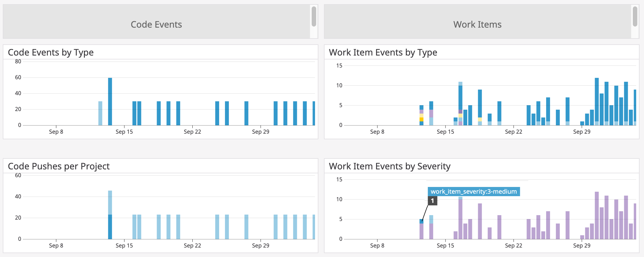Select the Code Pushes per Project chart title
Screen dimensions: 644x257
click(x=59, y=166)
